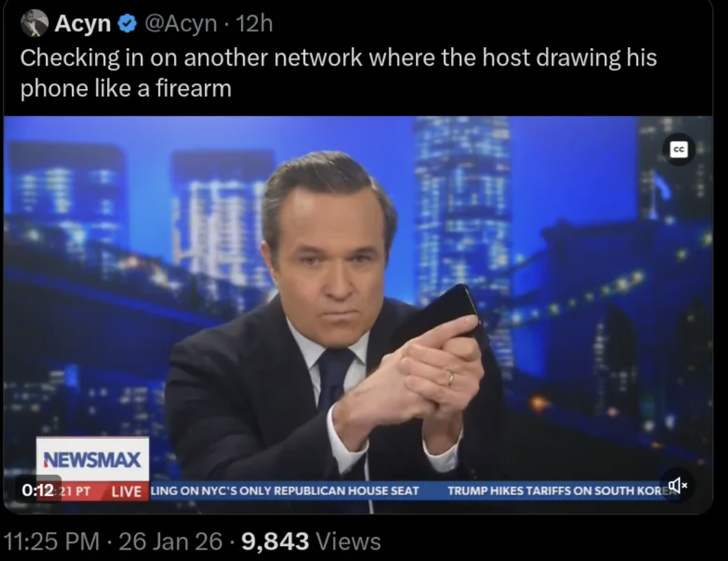Click the 26 Jan 26 date
728x561 pixels.
171,541
